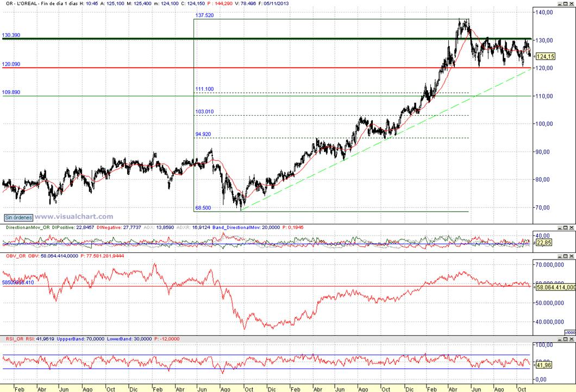Click the RSI_OR indicator title text
The height and width of the screenshot is (392, 576).
click(15, 339)
